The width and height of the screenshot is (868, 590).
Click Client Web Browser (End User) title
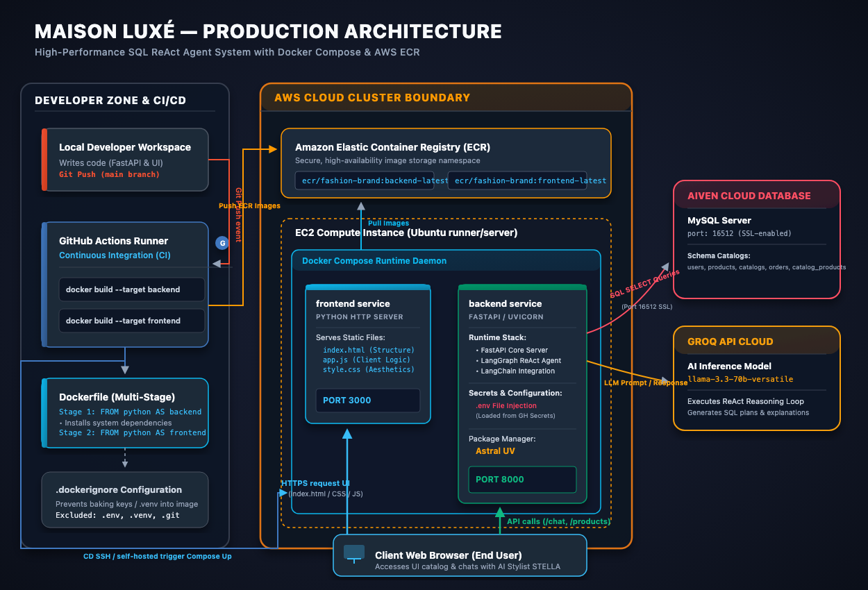tap(448, 555)
